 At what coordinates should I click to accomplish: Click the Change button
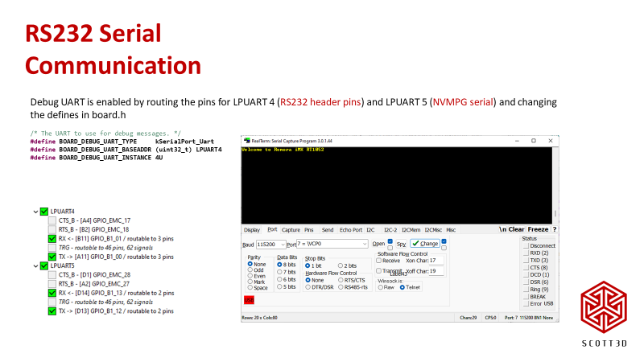pyautogui.click(x=425, y=244)
